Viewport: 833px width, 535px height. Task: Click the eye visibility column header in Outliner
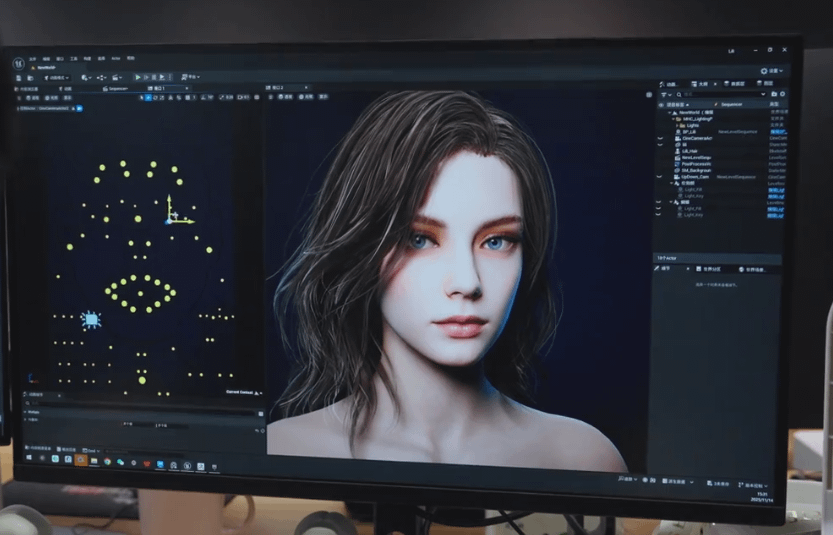click(x=661, y=105)
